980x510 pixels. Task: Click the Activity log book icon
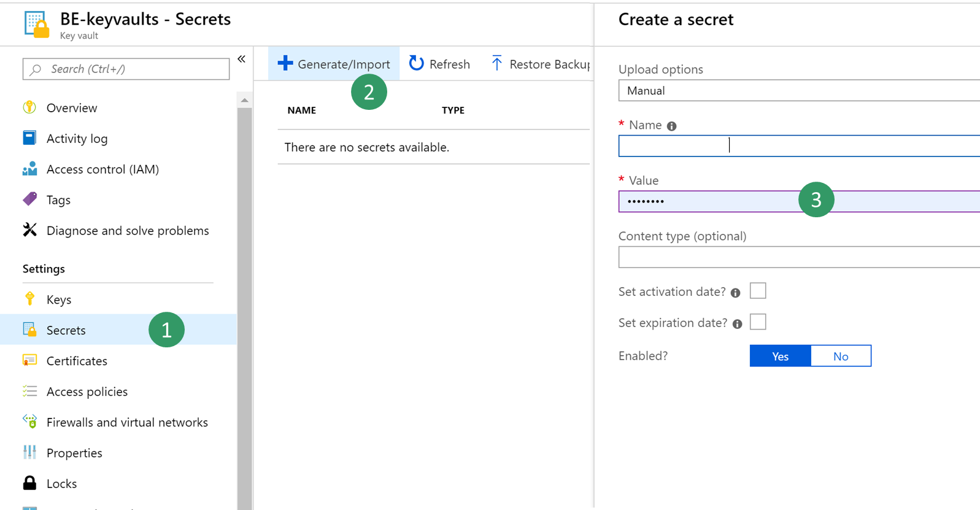29,138
